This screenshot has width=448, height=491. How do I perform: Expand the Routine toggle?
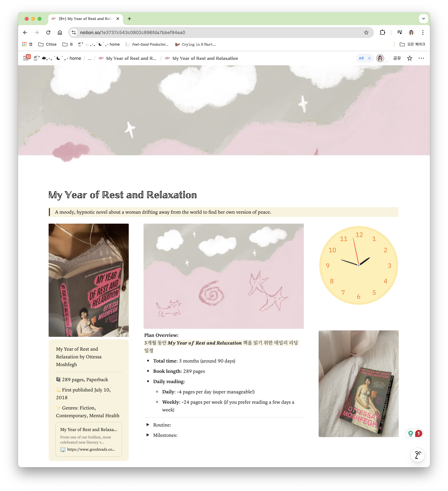pyautogui.click(x=148, y=424)
